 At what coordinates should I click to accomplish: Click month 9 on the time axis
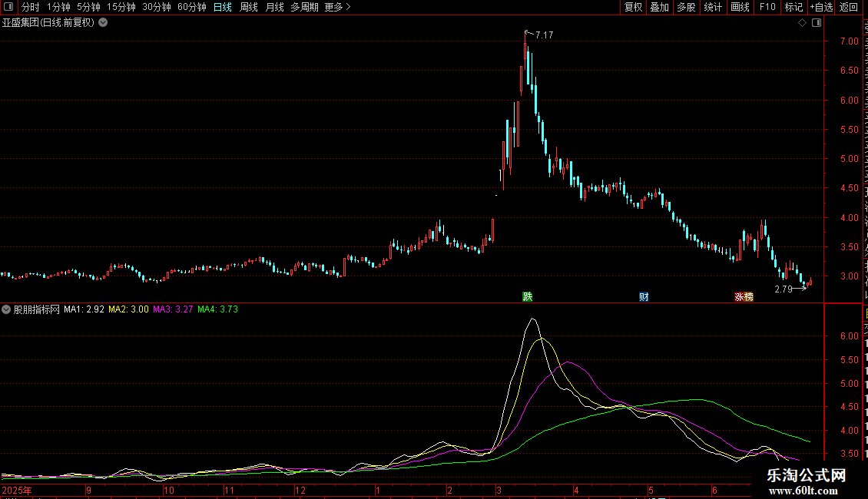pyautogui.click(x=88, y=490)
